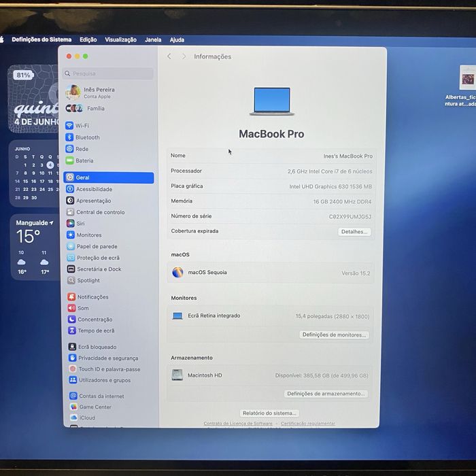Screen dimensions: 476x476
Task: Open Tempo de ecrã settings
Action: (91, 330)
